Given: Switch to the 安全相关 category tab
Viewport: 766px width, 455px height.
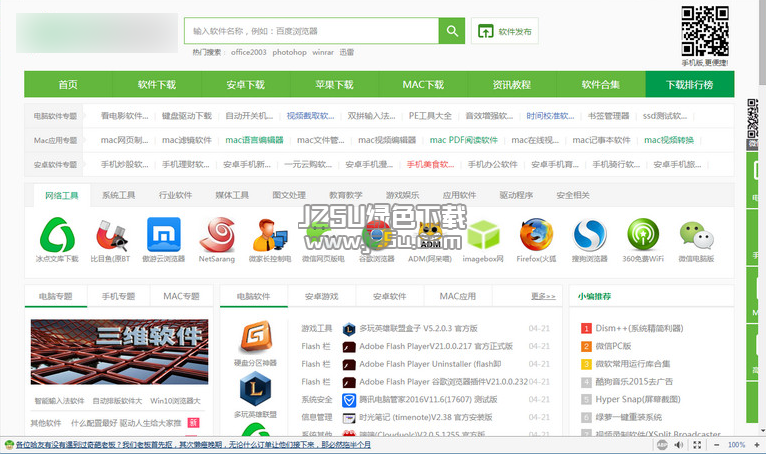Looking at the screenshot, I should click(573, 195).
